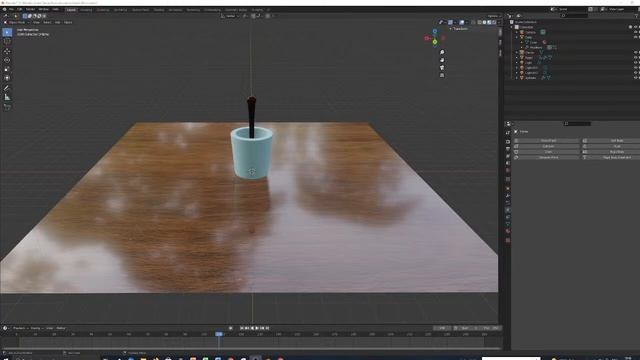
Task: Open green Object Data properties tab
Action: pos(508,224)
